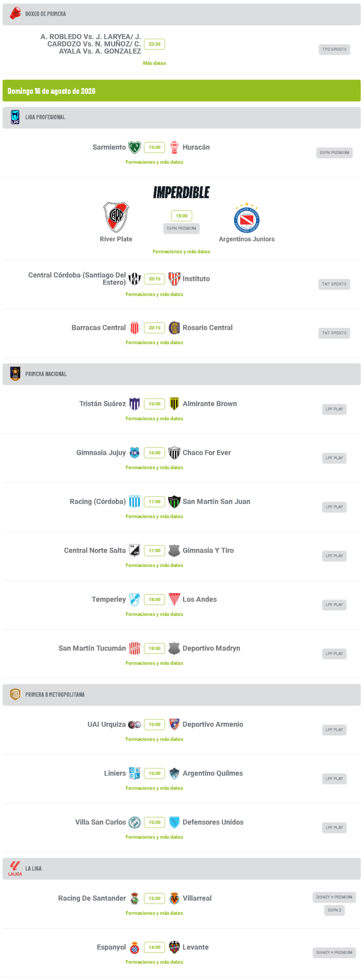Click the TyC Sports channel button

pyautogui.click(x=335, y=49)
